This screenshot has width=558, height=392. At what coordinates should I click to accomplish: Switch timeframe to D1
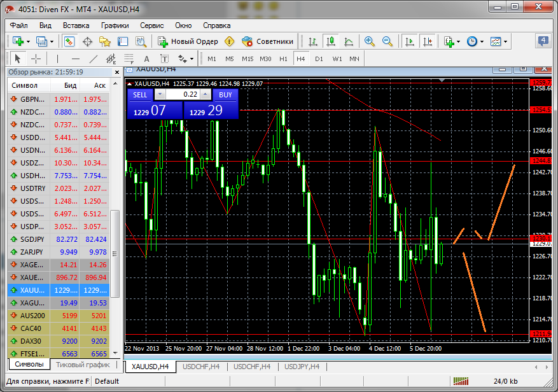click(x=319, y=59)
